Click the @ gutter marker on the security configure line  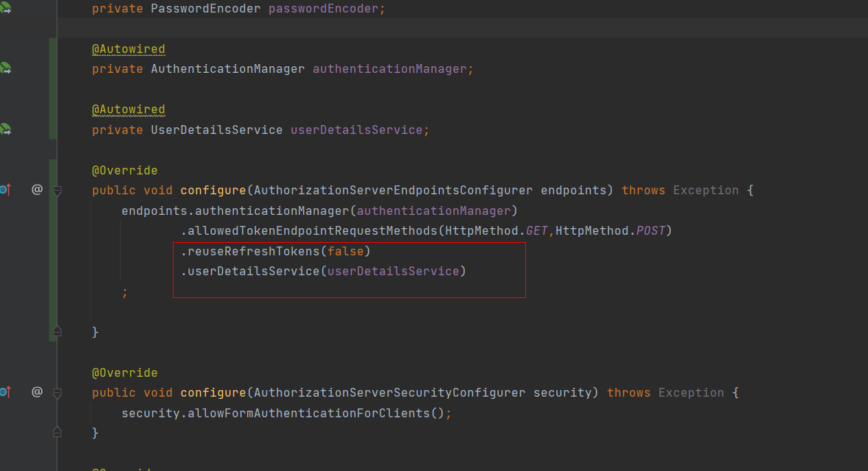37,392
